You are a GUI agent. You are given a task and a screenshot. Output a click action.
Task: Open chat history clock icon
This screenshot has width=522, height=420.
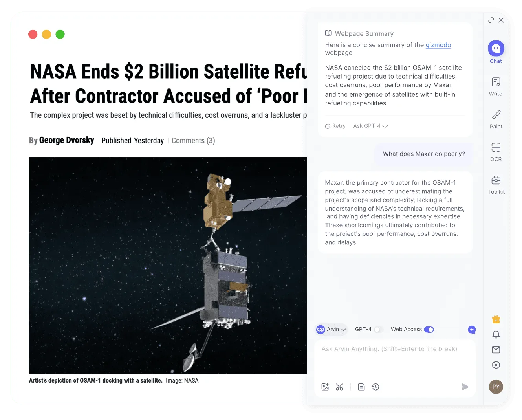click(375, 387)
